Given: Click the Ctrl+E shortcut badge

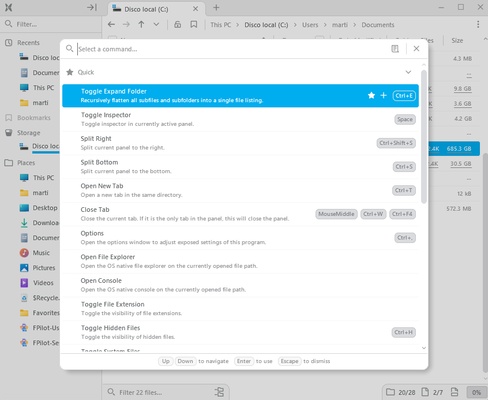Looking at the screenshot, I should pos(404,96).
